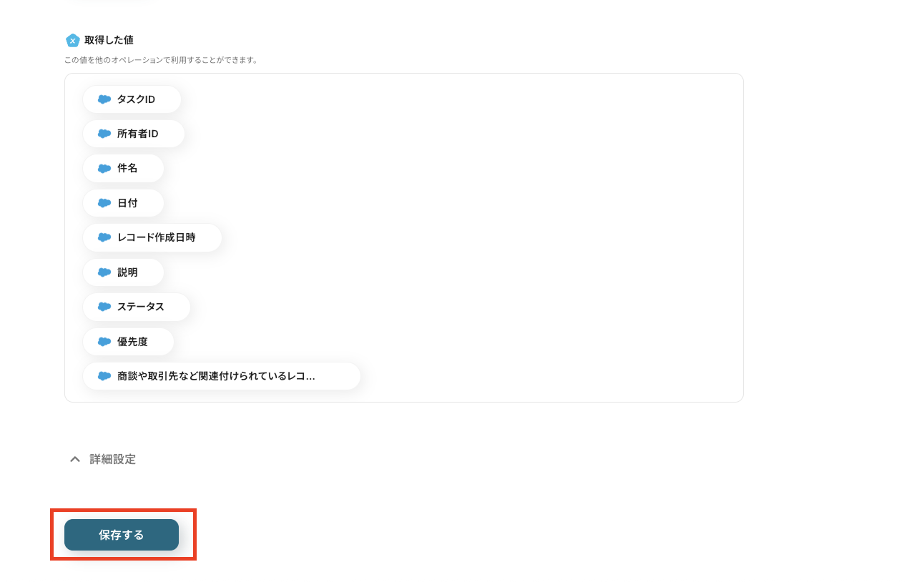Screen dimensions: 924x582
Task: Choose the 日付 value chip
Action: click(123, 203)
